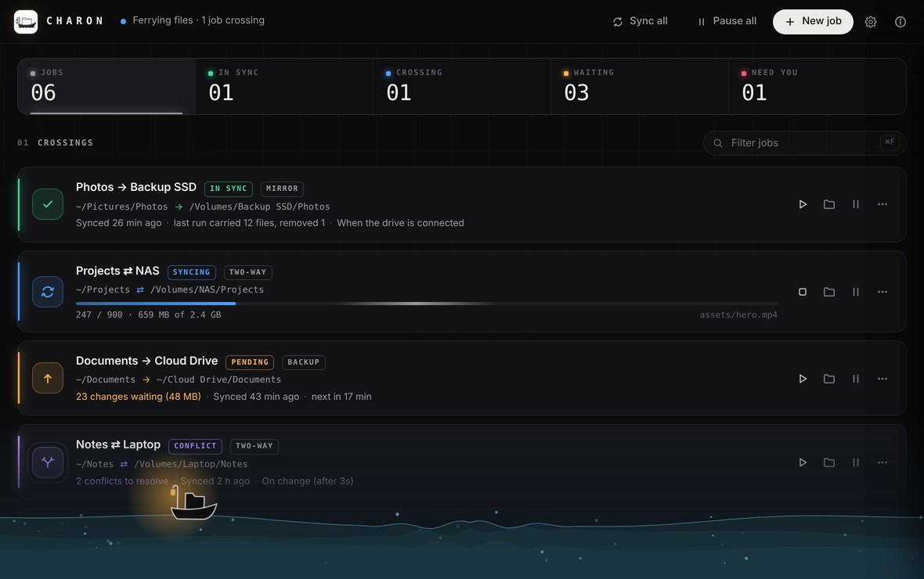
Task: Click 'next in 17 min' schedule text
Action: (x=341, y=397)
